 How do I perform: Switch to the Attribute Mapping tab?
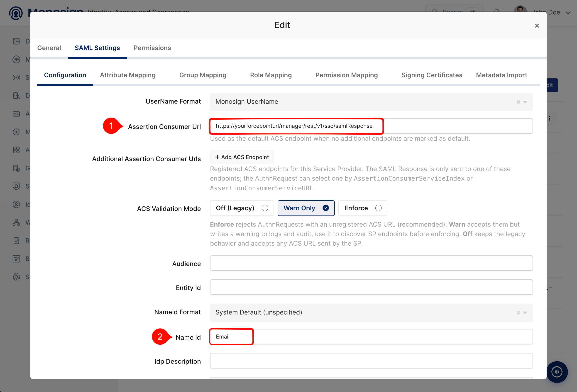128,75
